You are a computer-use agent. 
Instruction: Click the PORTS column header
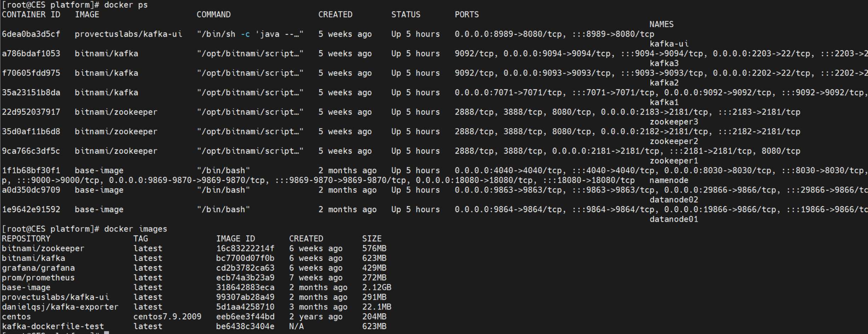466,15
